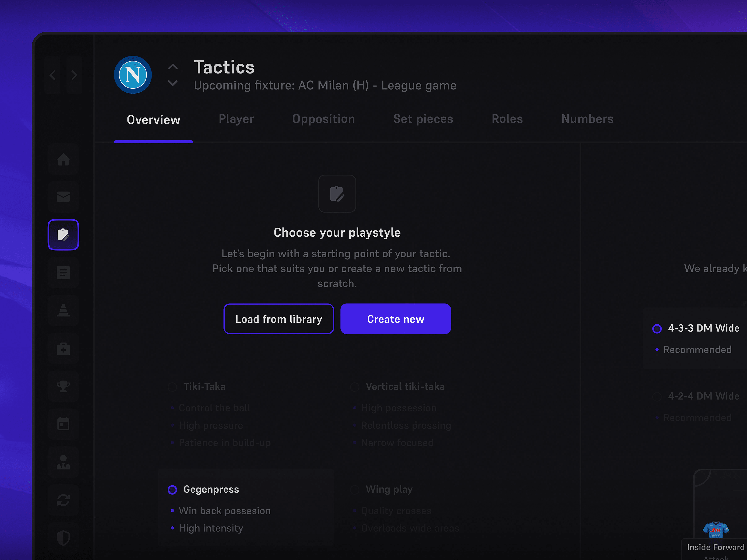
Task: Select the Wing play radio
Action: pos(355,490)
